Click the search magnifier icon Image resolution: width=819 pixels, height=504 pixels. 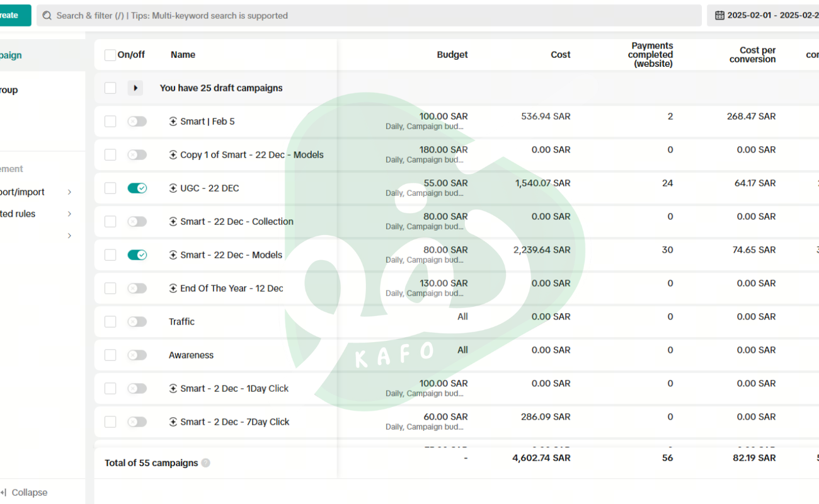pyautogui.click(x=47, y=16)
